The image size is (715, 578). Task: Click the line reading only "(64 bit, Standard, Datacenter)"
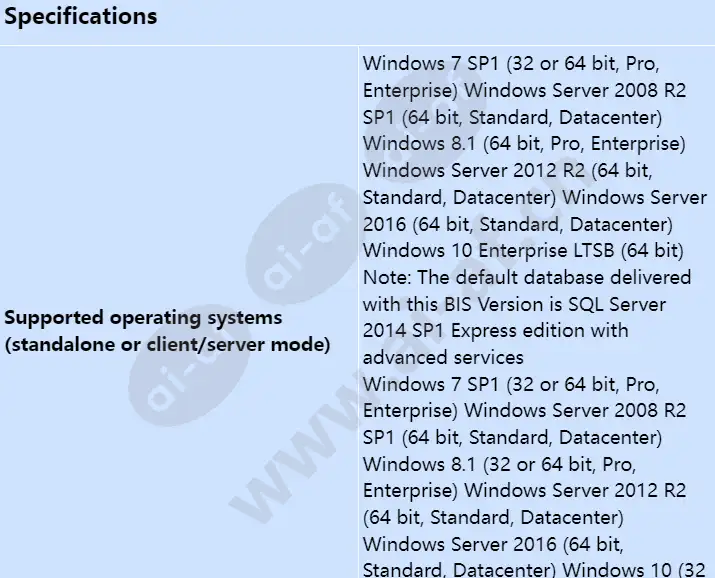493,517
